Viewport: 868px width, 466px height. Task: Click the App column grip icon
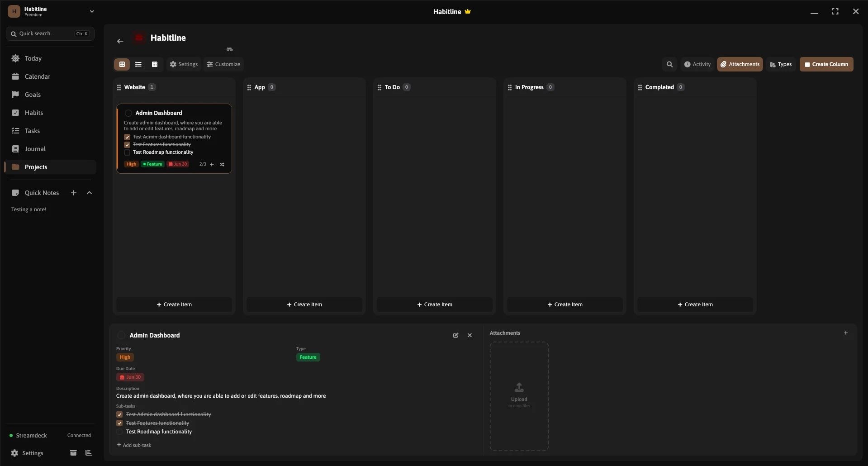[x=249, y=87]
